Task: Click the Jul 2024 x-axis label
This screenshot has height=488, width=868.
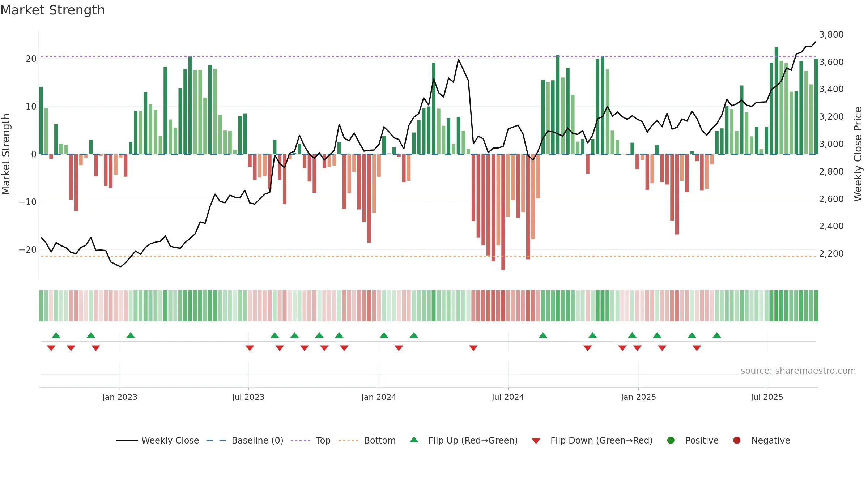Action: (x=508, y=397)
